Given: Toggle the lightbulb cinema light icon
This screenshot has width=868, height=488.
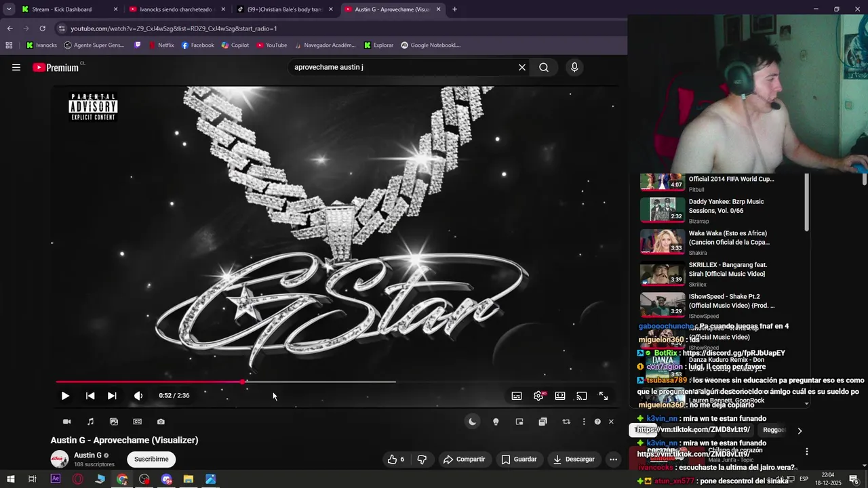Looking at the screenshot, I should [x=496, y=422].
